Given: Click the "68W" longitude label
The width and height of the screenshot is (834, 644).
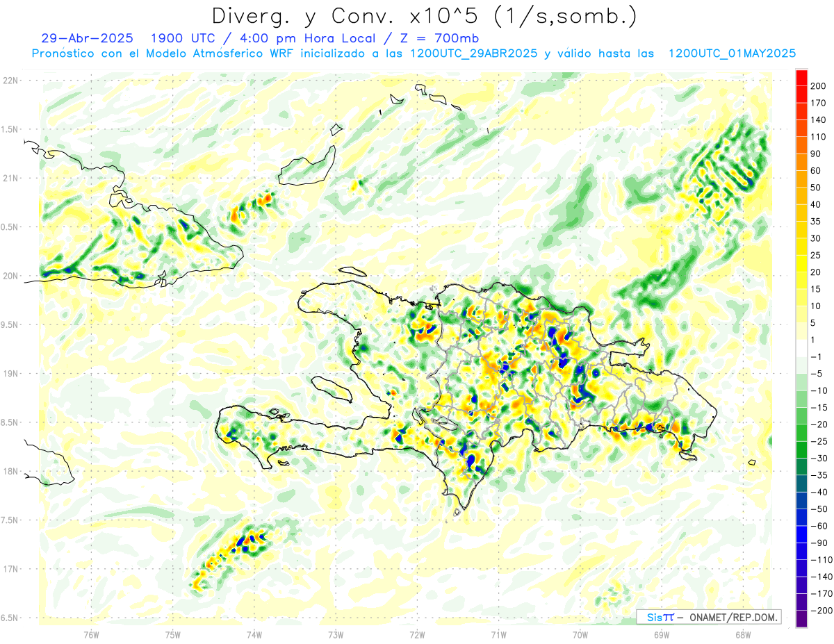Looking at the screenshot, I should coord(743,634).
